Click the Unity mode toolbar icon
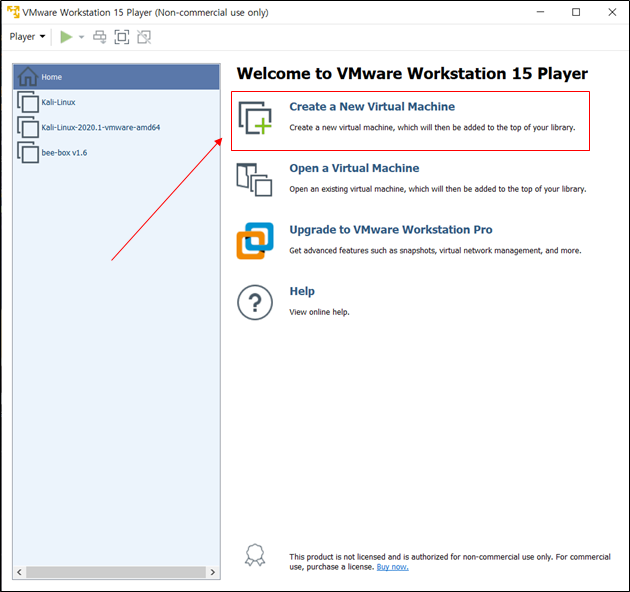The image size is (630, 592). coord(144,37)
